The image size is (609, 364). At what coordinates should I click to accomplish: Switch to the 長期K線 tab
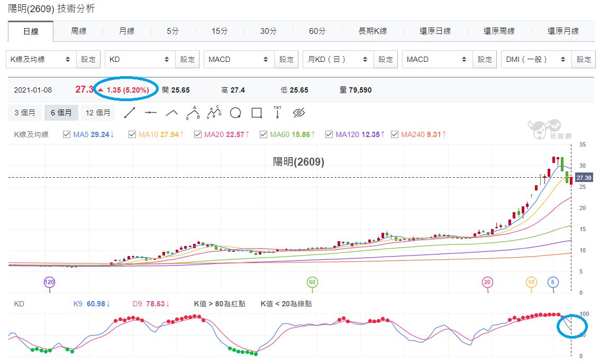coord(372,31)
